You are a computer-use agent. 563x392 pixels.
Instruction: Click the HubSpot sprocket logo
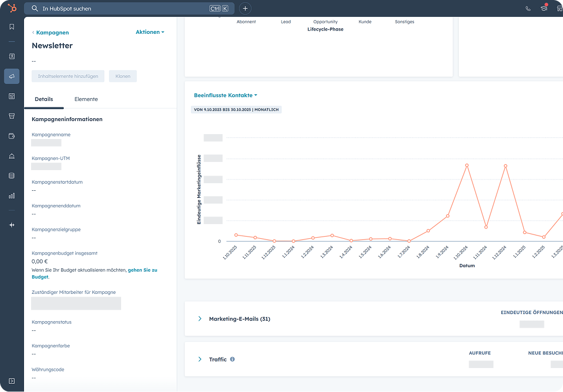point(12,8)
